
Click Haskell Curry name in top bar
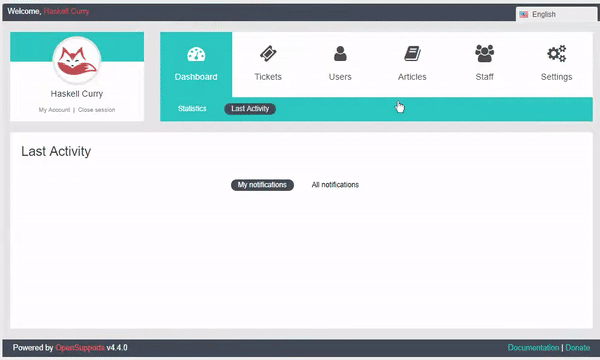[67, 11]
